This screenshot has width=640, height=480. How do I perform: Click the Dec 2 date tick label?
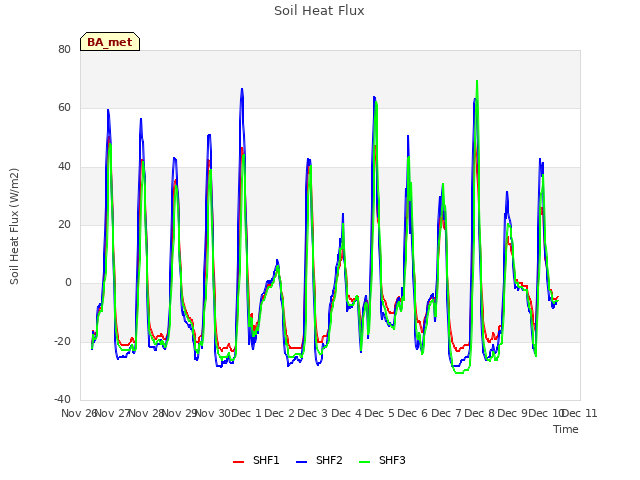[280, 413]
